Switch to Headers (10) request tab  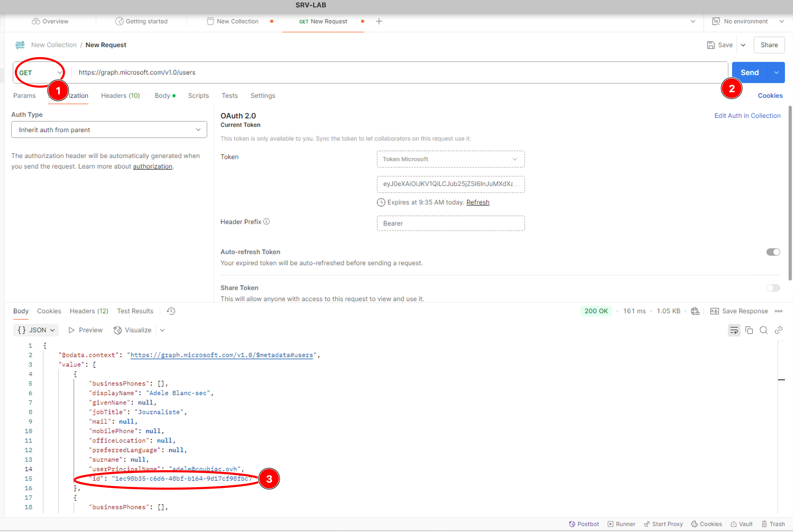pos(120,96)
